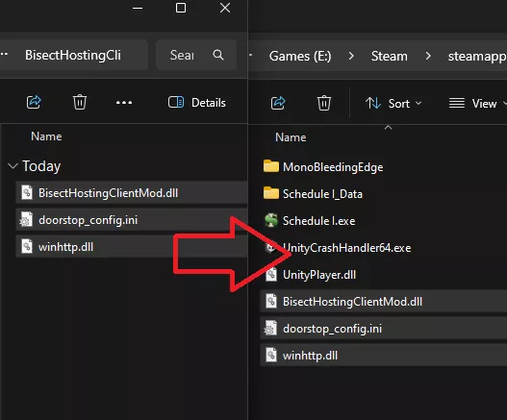
Task: Click the MonoBleedingEdge folder icon
Action: 271,166
